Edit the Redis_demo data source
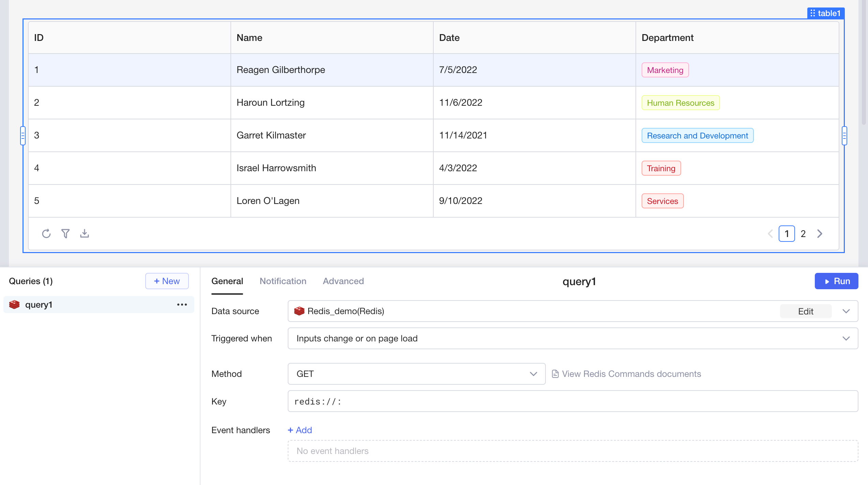This screenshot has width=868, height=485. click(805, 311)
